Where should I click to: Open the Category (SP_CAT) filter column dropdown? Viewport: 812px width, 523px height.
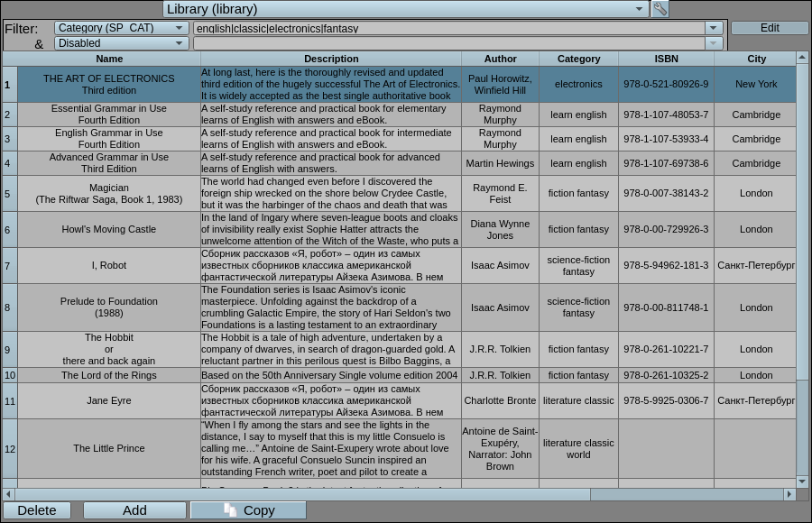[121, 28]
